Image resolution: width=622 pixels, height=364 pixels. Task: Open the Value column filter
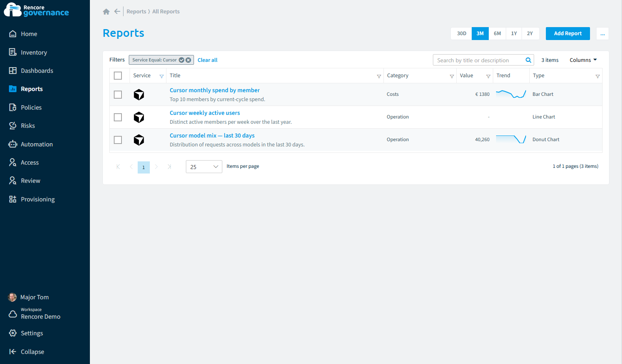[488, 76]
